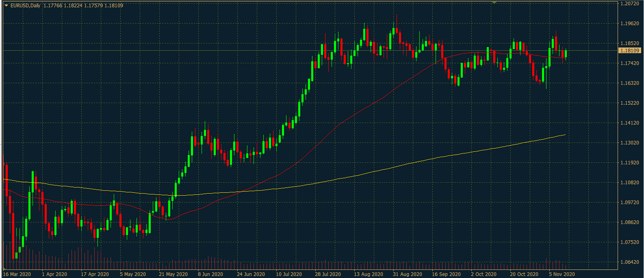The height and width of the screenshot is (278, 644).
Task: Click the 28 Jul 2020 date label
Action: [328, 274]
